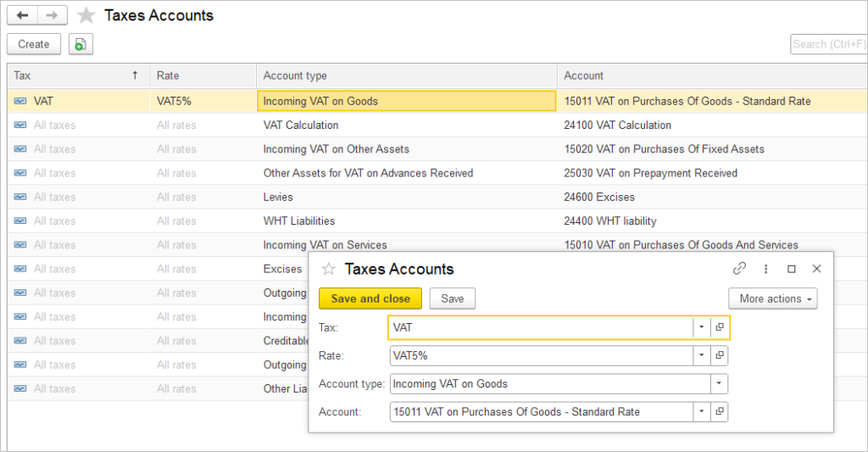The height and width of the screenshot is (452, 868).
Task: Open the Rate field's linked record icon
Action: pos(719,355)
